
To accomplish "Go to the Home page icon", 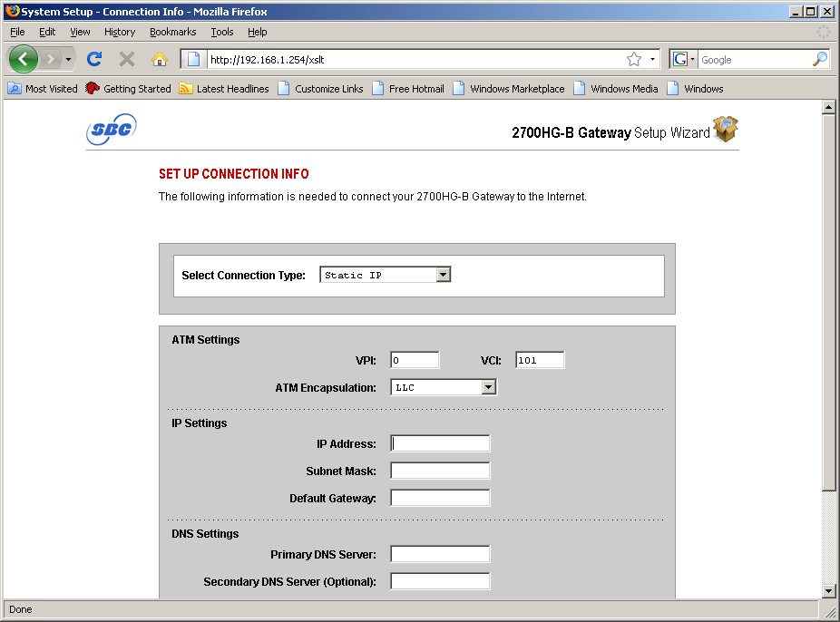I will (x=160, y=59).
